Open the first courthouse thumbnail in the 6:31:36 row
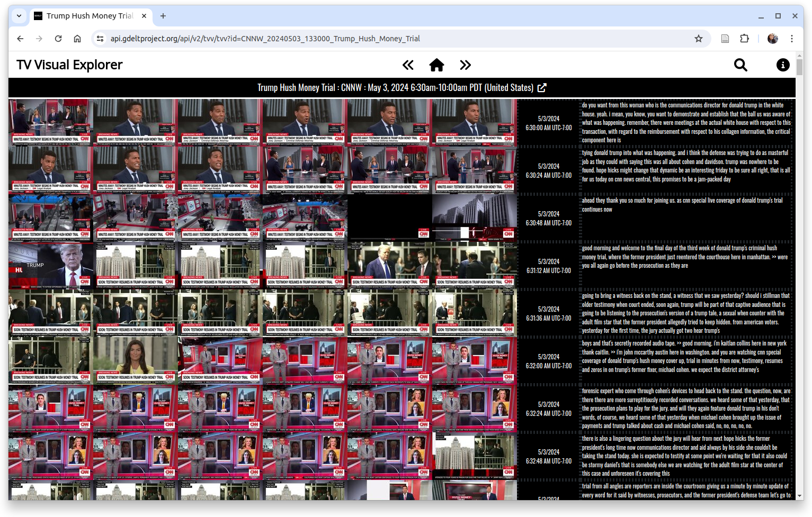This screenshot has width=812, height=517. tap(51, 313)
